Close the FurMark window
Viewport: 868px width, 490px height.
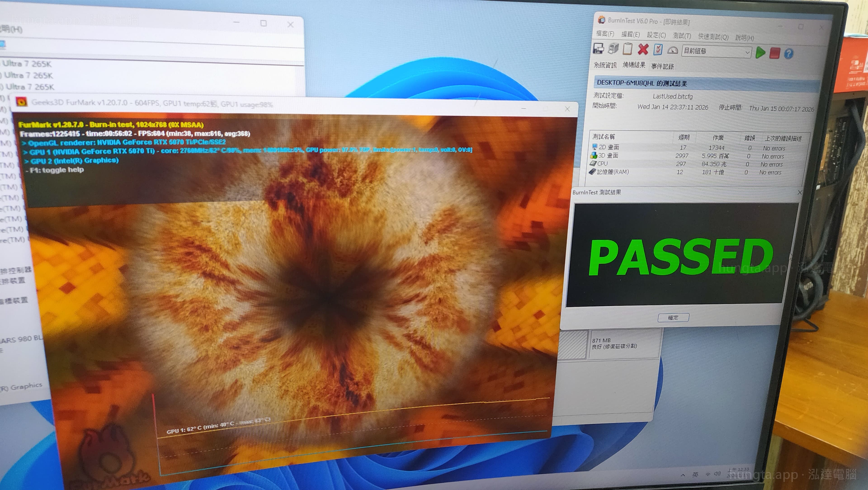[567, 109]
